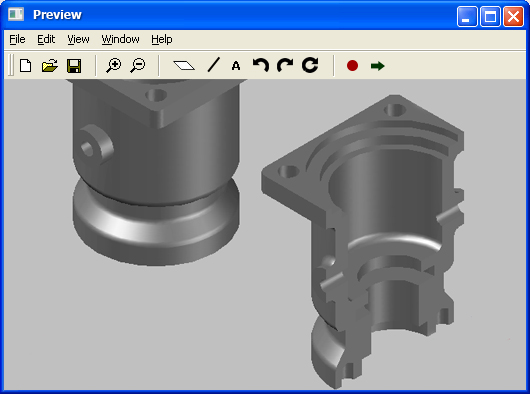Open the File menu
The width and height of the screenshot is (530, 394).
click(x=17, y=40)
